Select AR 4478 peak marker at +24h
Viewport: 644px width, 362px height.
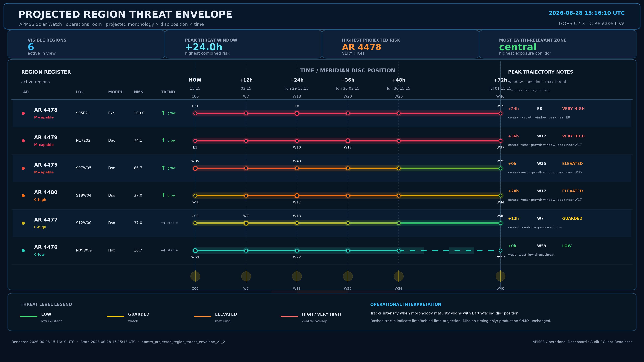coord(297,113)
